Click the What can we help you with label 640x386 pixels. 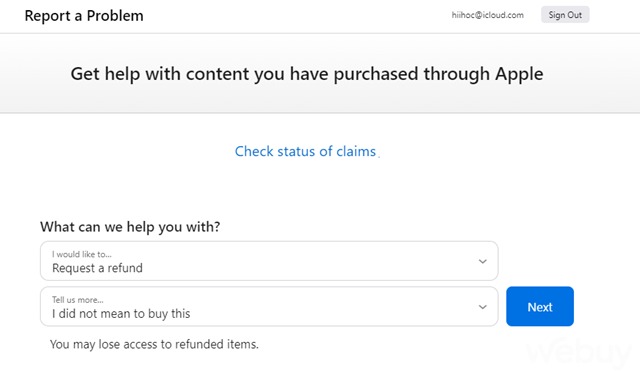[x=130, y=227]
